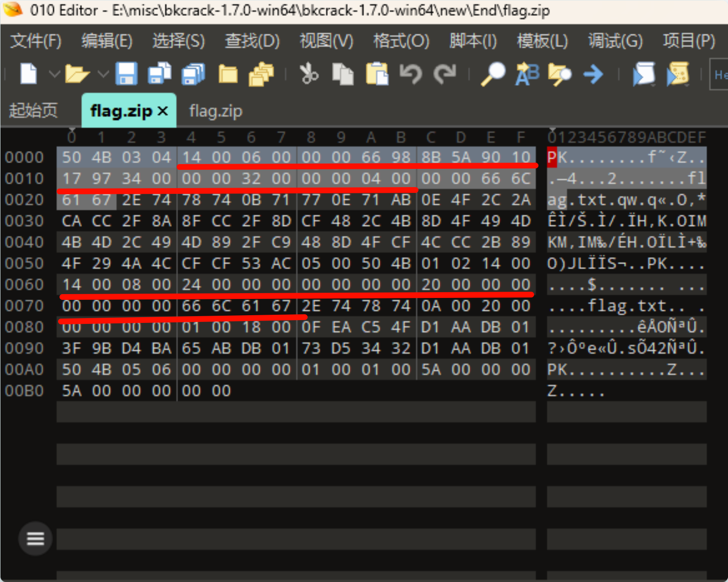The width and height of the screenshot is (728, 582).
Task: Click the Save All icon
Action: pyautogui.click(x=193, y=74)
